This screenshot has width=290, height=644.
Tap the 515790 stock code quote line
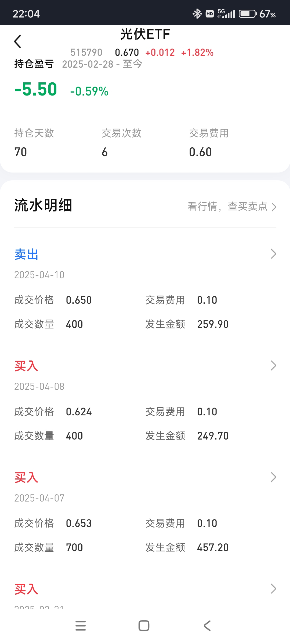point(142,52)
